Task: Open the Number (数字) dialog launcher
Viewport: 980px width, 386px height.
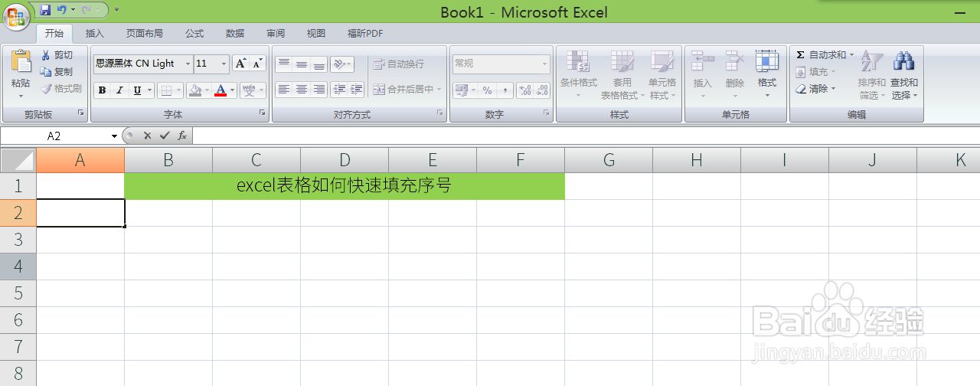Action: click(x=547, y=113)
